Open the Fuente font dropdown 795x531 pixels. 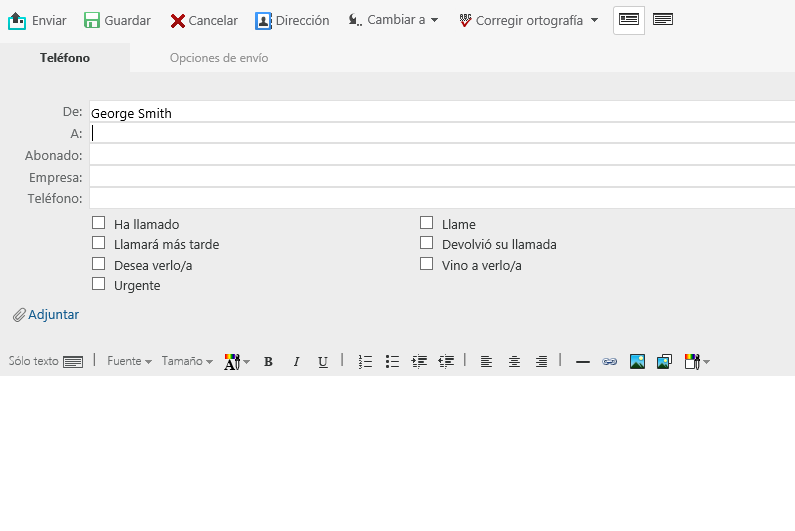(x=129, y=361)
